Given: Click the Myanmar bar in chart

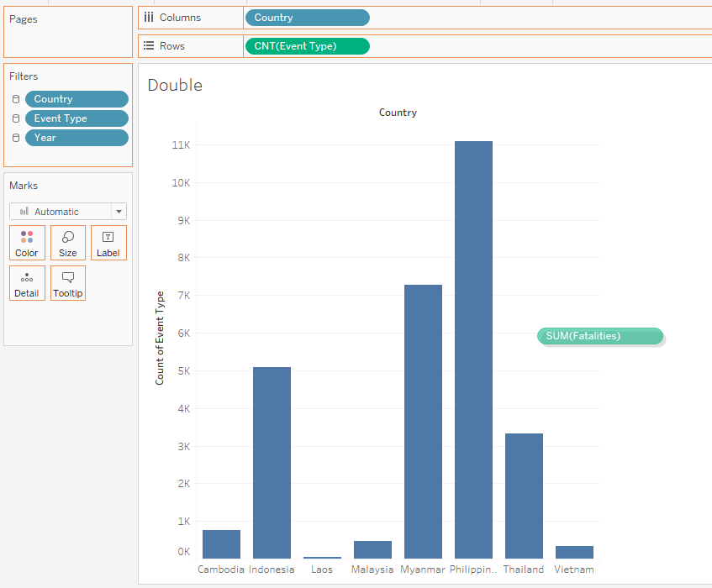Looking at the screenshot, I should [423, 421].
